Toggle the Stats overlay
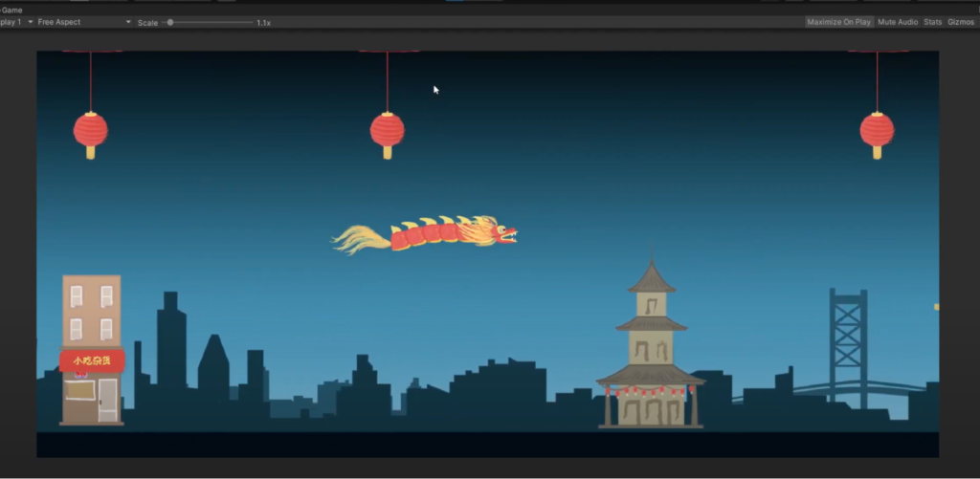 click(x=932, y=22)
